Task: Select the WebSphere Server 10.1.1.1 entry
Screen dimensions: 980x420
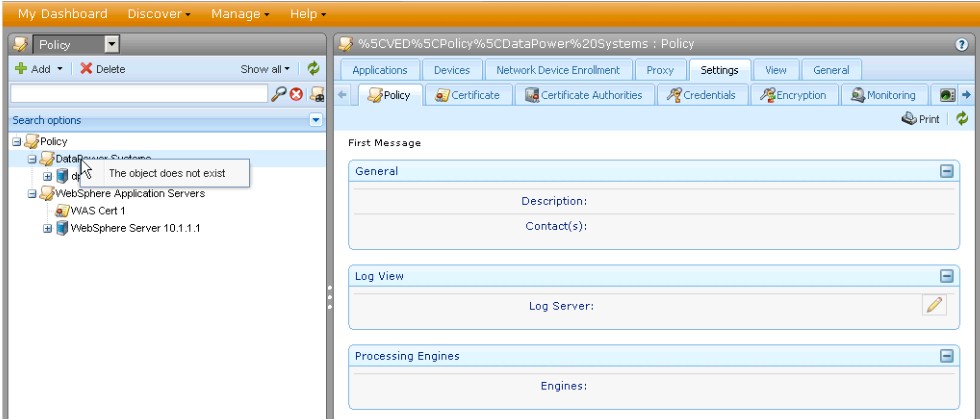Action: point(136,229)
